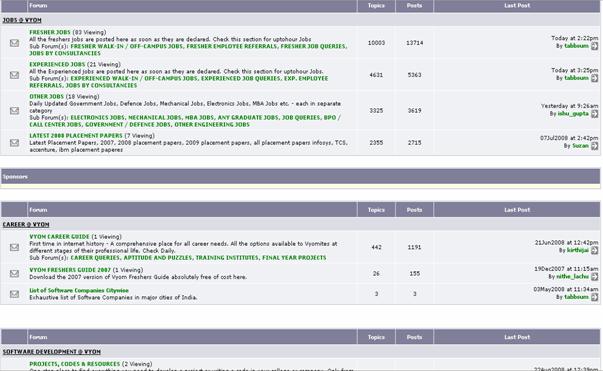This screenshot has height=371, width=603.
Task: Click envelope icon beside List of Software Companies
Action: tap(14, 294)
